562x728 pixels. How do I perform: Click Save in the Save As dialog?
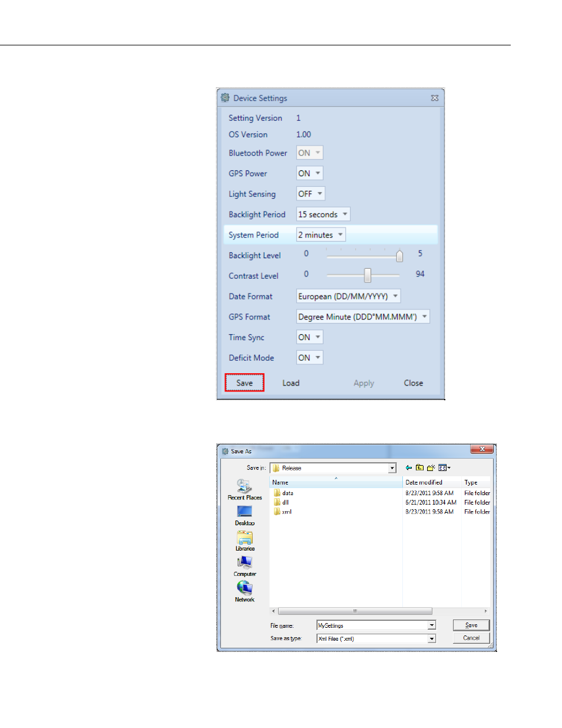point(471,625)
